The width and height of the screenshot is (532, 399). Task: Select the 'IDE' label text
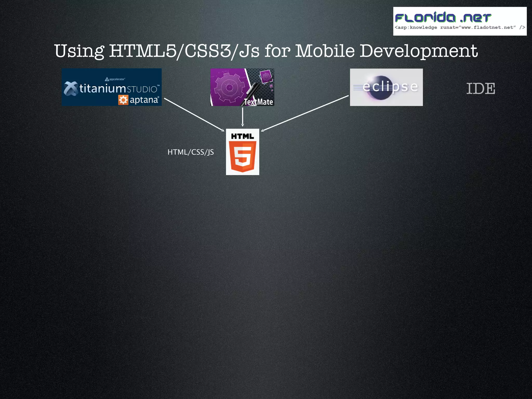[x=481, y=89]
